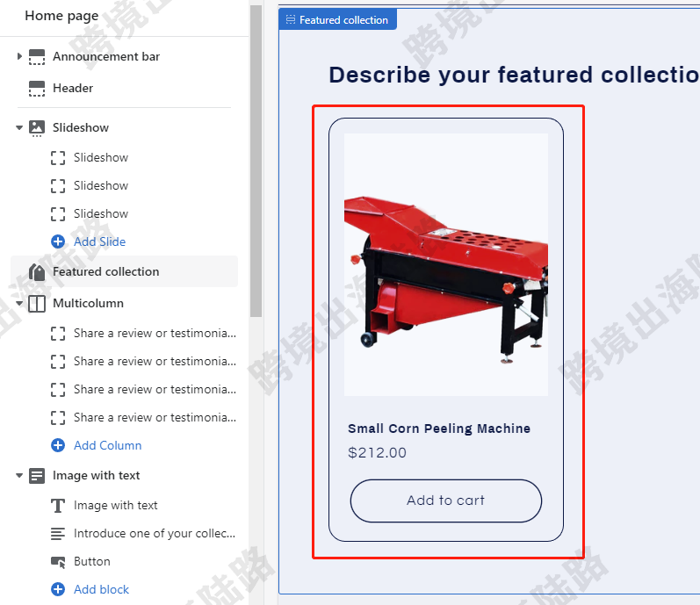Image resolution: width=700 pixels, height=605 pixels.
Task: Click the plus icon beside Add Slide
Action: [58, 241]
